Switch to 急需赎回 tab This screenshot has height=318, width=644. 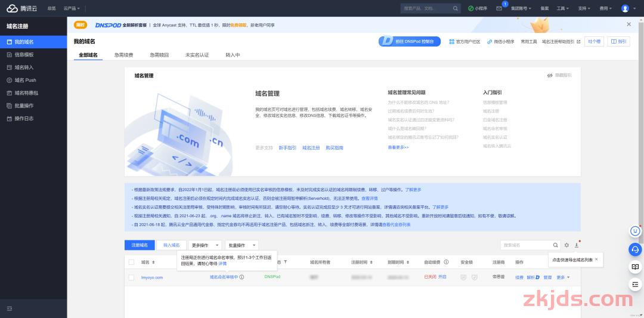pos(159,55)
